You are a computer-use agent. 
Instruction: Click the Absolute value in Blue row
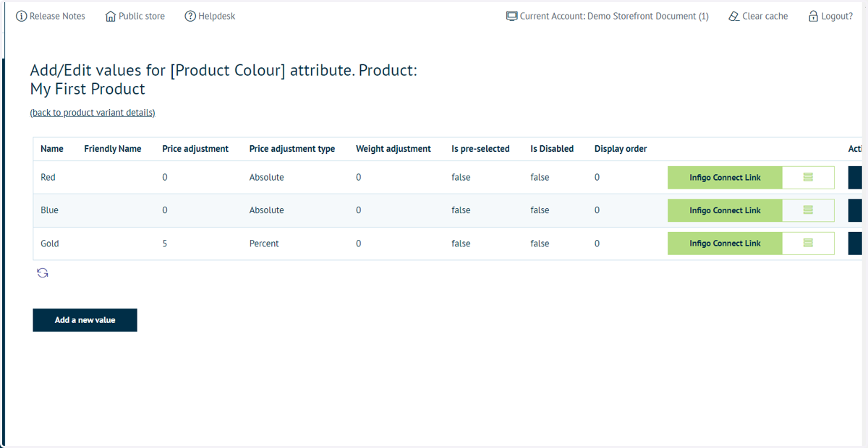(267, 210)
